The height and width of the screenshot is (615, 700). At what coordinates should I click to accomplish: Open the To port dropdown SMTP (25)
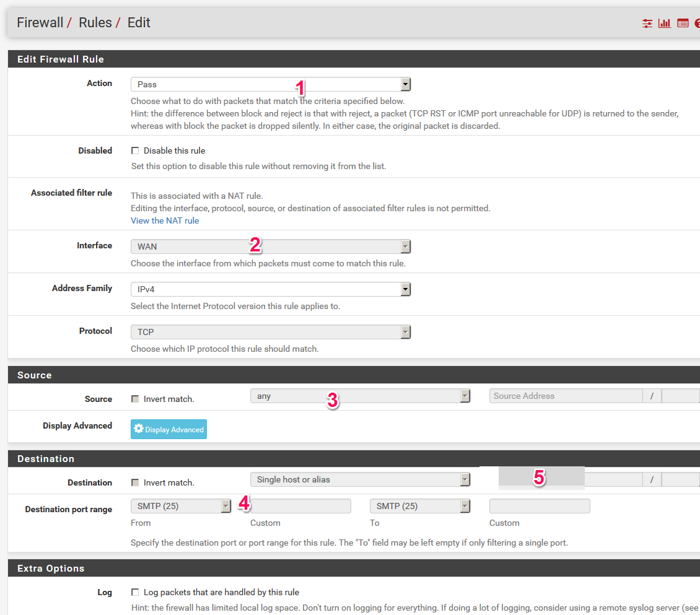[x=420, y=506]
